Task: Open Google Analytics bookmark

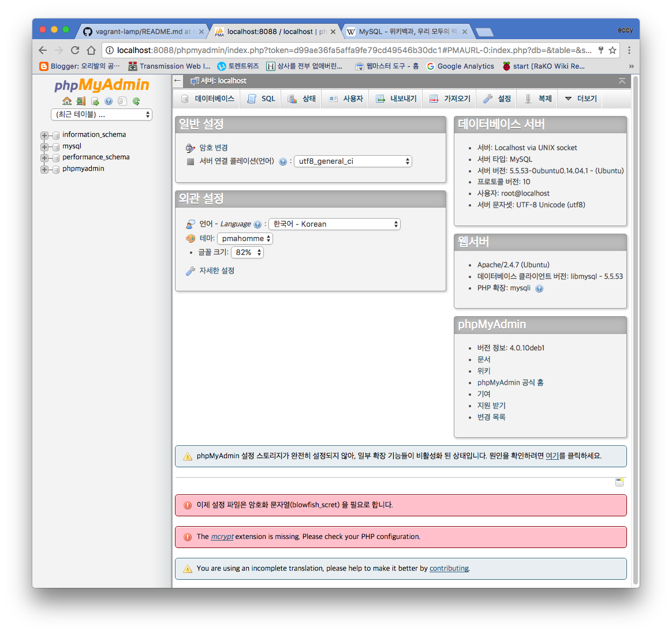Action: (x=460, y=66)
